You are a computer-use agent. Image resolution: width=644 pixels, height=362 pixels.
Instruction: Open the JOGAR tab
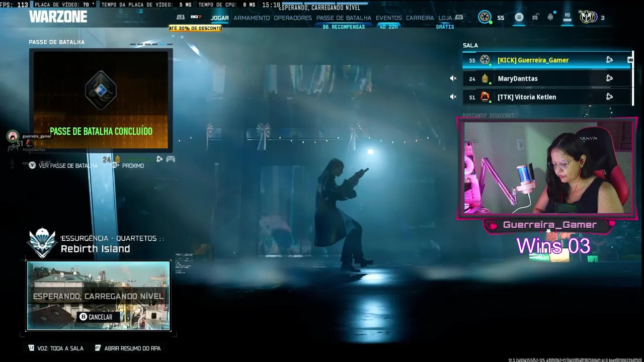[x=219, y=18]
